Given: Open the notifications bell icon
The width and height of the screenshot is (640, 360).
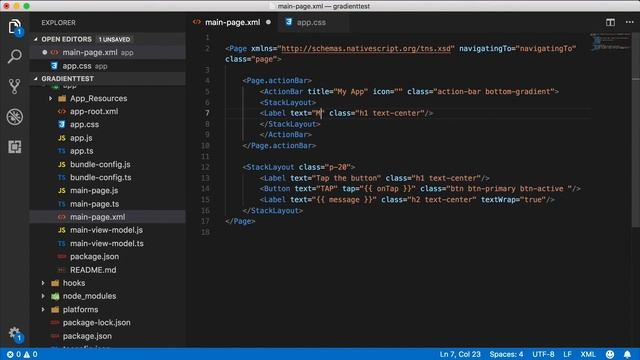Looking at the screenshot, I should pos(627,354).
